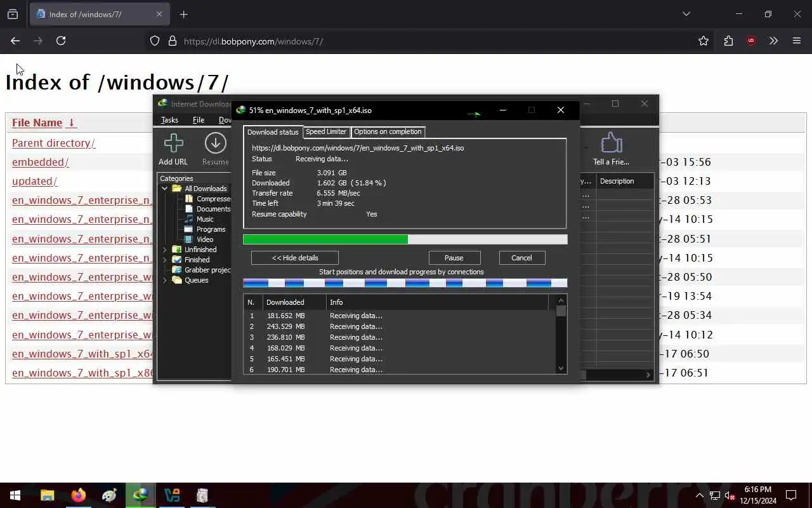The height and width of the screenshot is (508, 812).
Task: Expand the Queues tree node
Action: pyautogui.click(x=165, y=280)
